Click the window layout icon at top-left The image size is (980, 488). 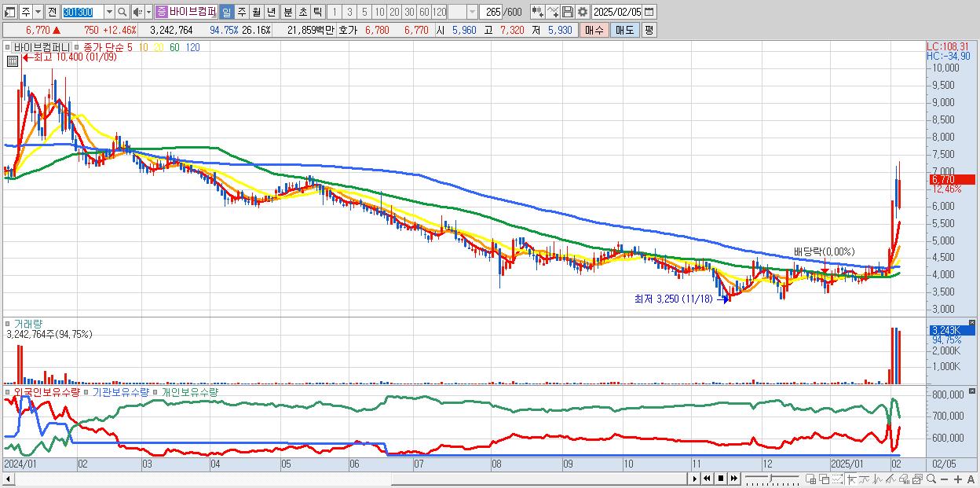9,12
